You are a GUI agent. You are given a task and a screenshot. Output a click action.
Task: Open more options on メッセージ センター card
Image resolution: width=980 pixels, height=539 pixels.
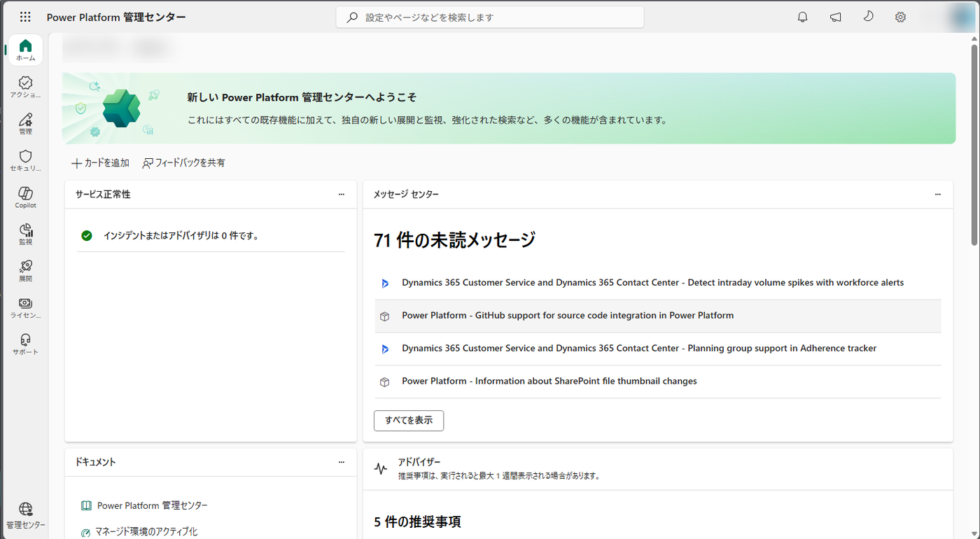point(938,195)
